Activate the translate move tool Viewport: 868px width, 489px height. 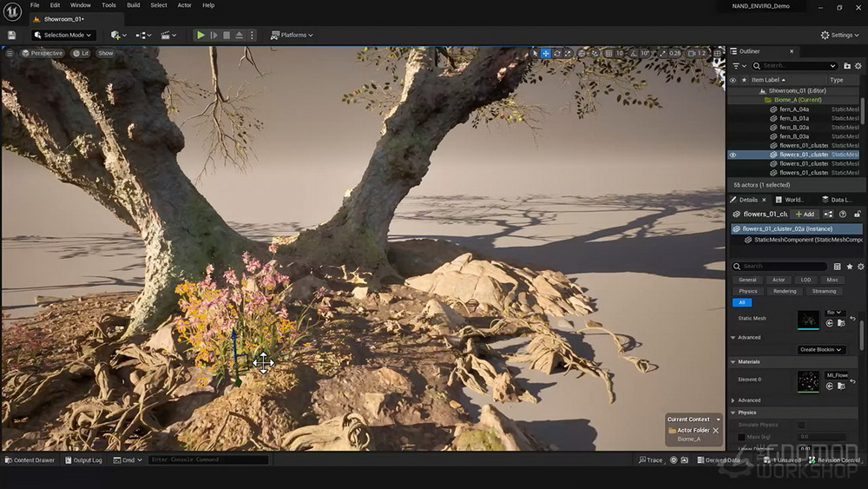pos(546,53)
